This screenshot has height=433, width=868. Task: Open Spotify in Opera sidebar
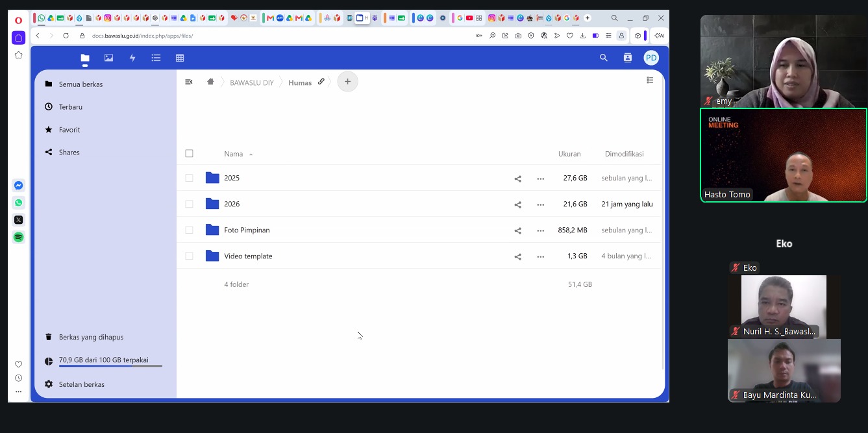19,237
